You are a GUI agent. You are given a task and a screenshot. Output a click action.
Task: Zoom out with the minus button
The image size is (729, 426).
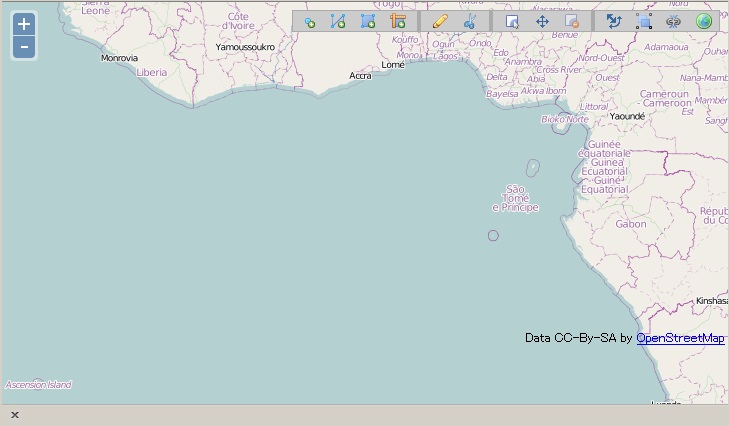[x=24, y=47]
